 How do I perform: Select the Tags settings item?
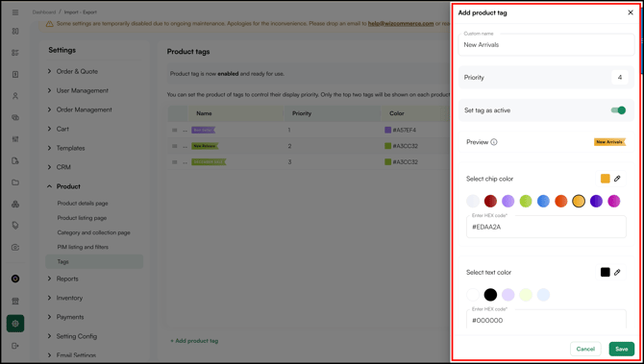tap(94, 262)
